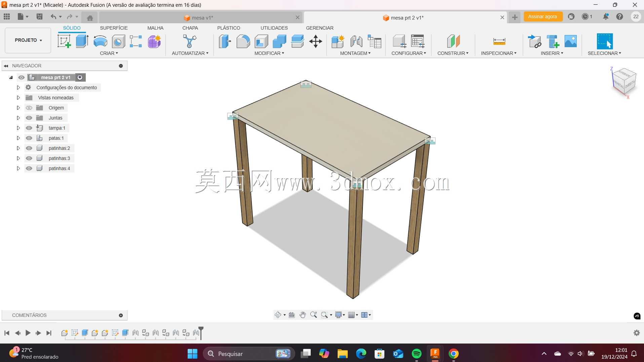
Task: Hide the patinhas:2 component
Action: (29, 148)
